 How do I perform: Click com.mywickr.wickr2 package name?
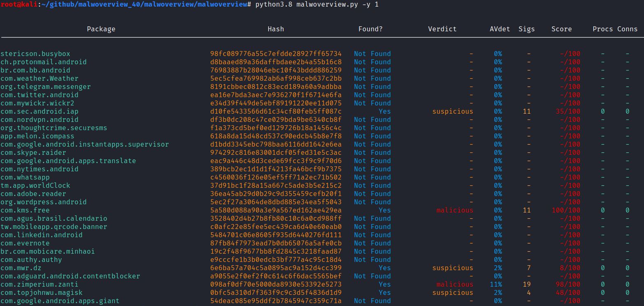tap(37, 103)
